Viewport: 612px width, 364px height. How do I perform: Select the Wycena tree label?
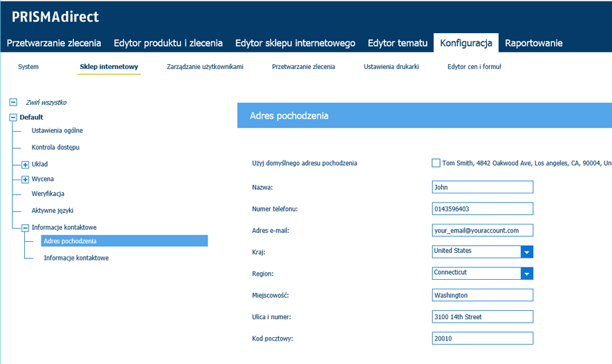click(x=43, y=179)
